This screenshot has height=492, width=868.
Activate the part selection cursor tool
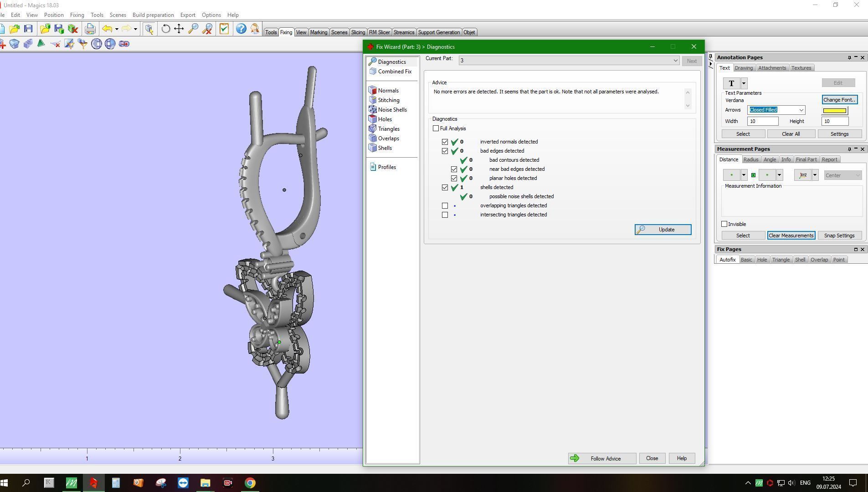(x=149, y=29)
